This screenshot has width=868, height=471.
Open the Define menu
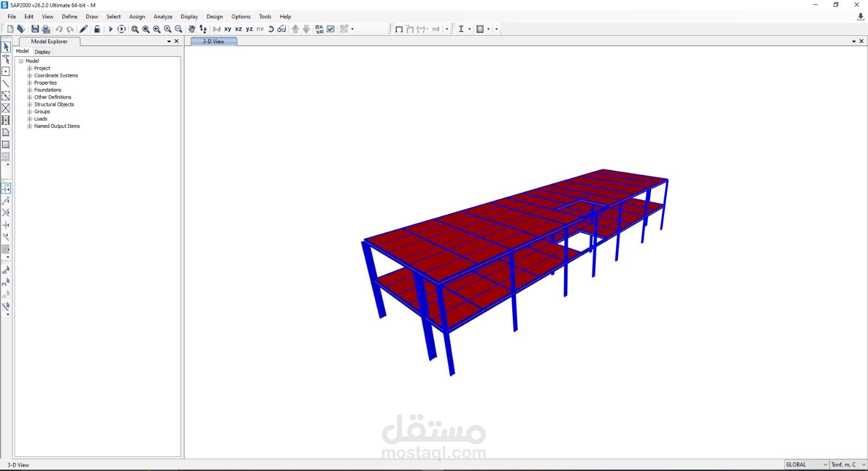[x=69, y=17]
